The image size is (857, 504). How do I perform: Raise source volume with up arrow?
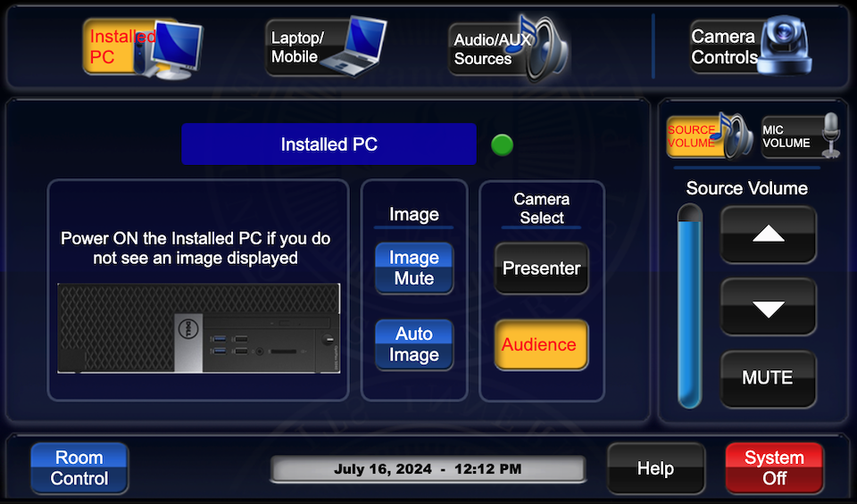click(769, 235)
